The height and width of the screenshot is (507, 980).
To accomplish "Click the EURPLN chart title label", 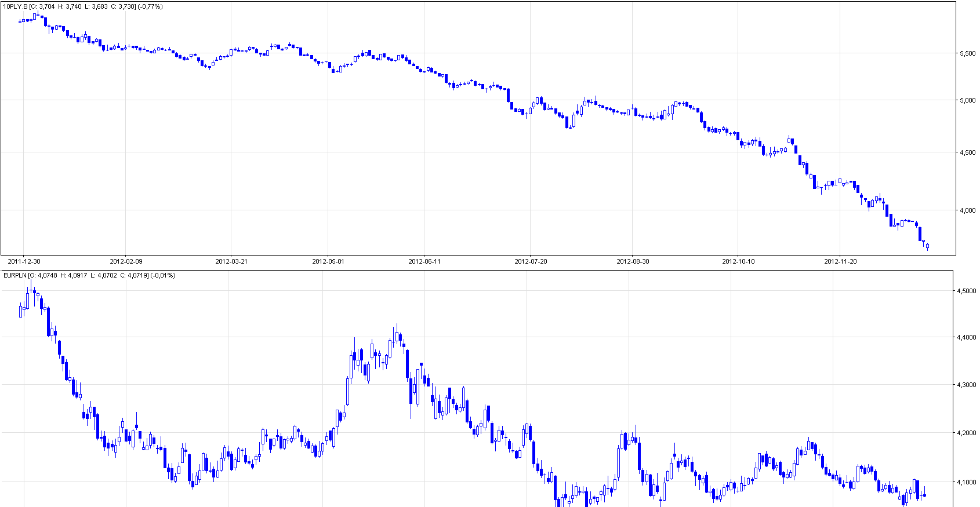I will click(x=89, y=275).
